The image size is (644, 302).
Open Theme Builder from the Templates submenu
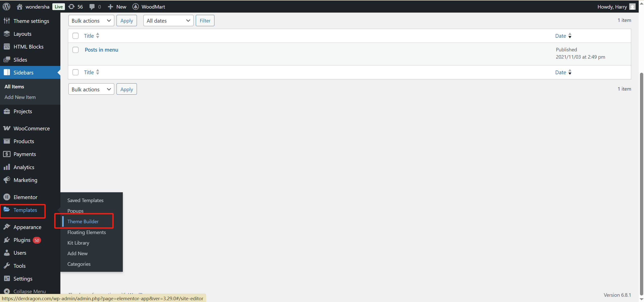coord(83,221)
